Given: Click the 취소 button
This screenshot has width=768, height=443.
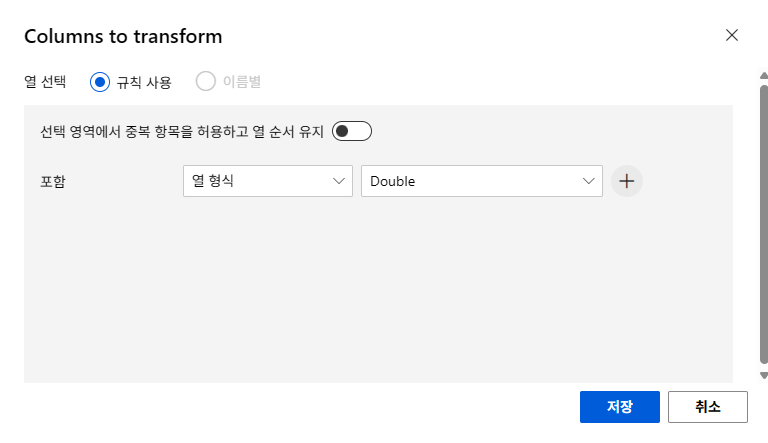Looking at the screenshot, I should 708,407.
